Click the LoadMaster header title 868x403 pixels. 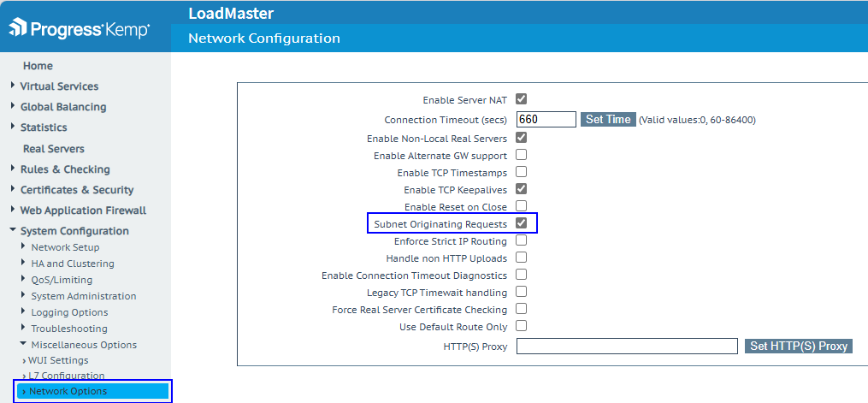pyautogui.click(x=231, y=14)
